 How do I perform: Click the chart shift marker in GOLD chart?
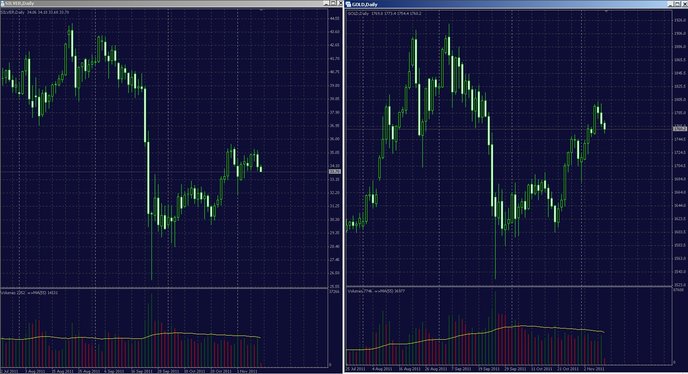(x=606, y=11)
